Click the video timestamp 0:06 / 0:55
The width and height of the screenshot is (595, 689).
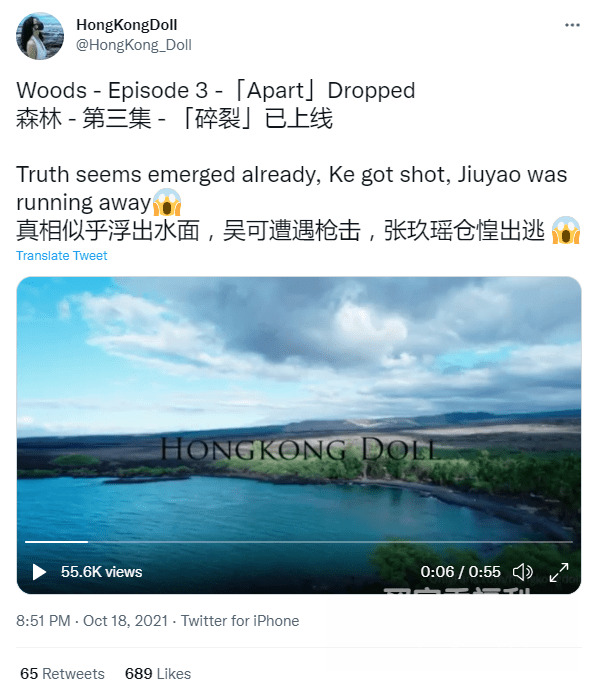pos(460,572)
